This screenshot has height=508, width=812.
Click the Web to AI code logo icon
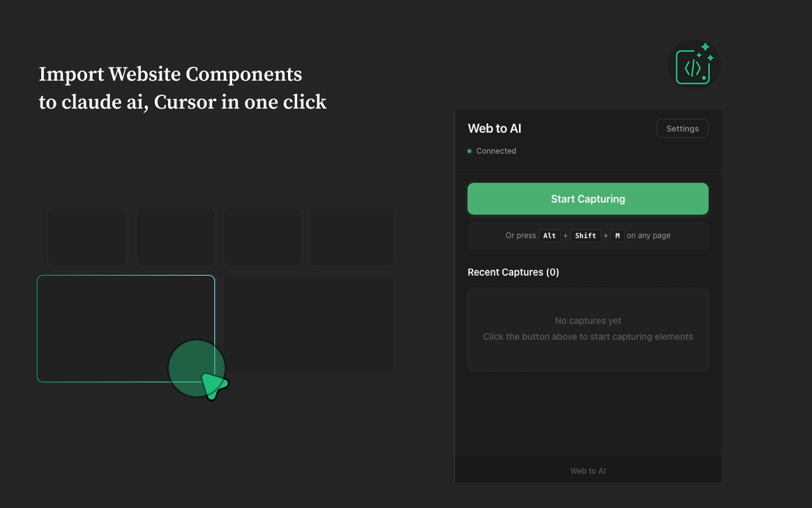point(694,65)
